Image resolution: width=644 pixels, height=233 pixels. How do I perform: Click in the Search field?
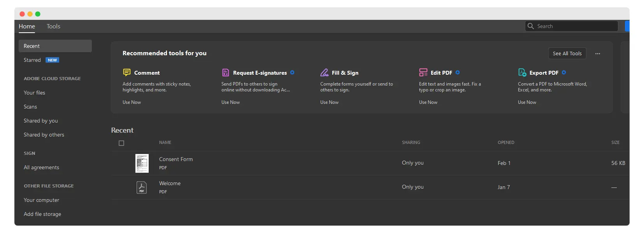click(572, 26)
